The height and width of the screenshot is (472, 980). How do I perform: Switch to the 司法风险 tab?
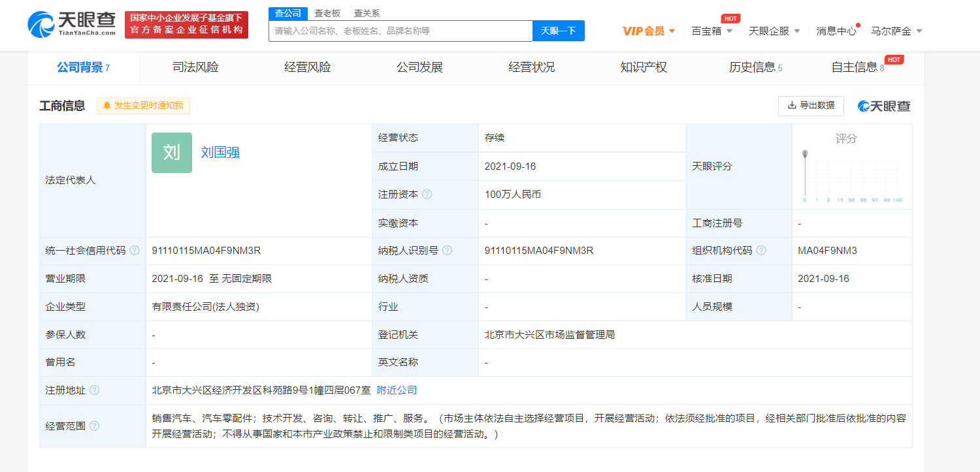coord(195,67)
